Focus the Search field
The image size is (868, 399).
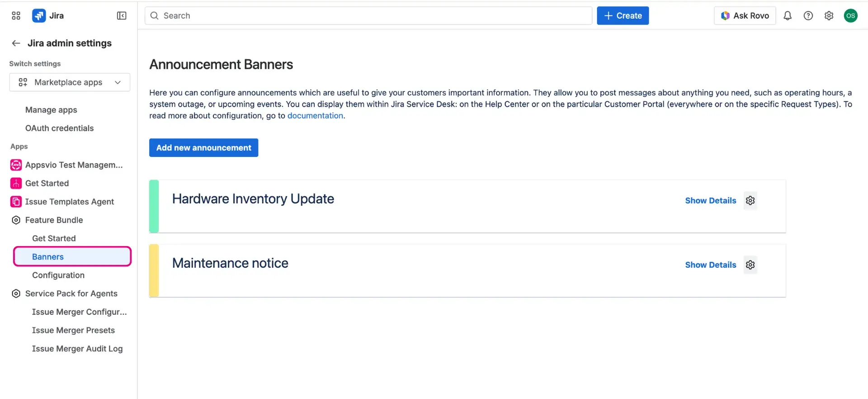tap(368, 16)
